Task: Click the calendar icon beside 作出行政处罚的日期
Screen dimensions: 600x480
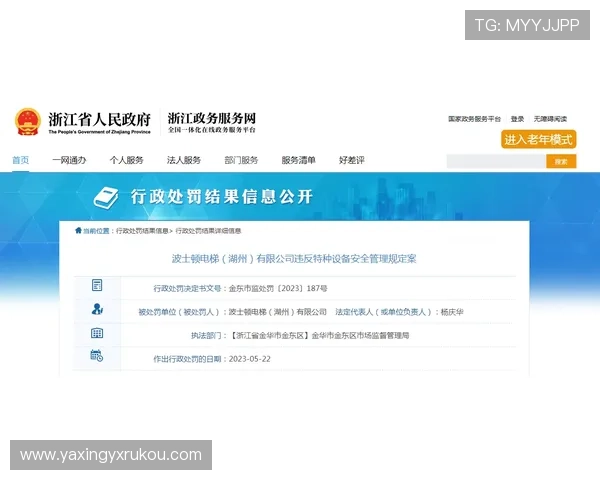Action: 96,356
